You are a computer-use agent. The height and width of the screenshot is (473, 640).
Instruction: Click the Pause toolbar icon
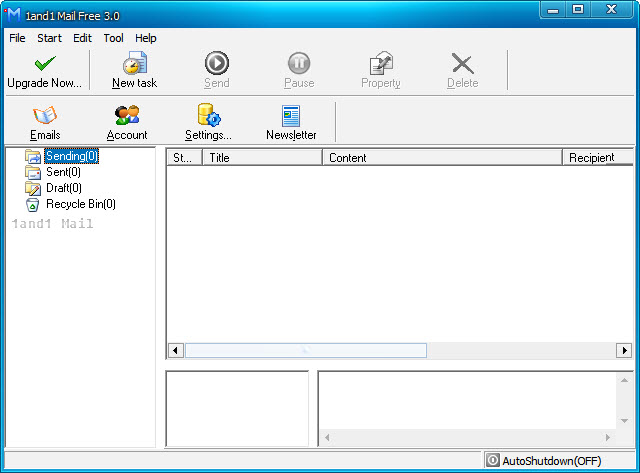pos(299,63)
